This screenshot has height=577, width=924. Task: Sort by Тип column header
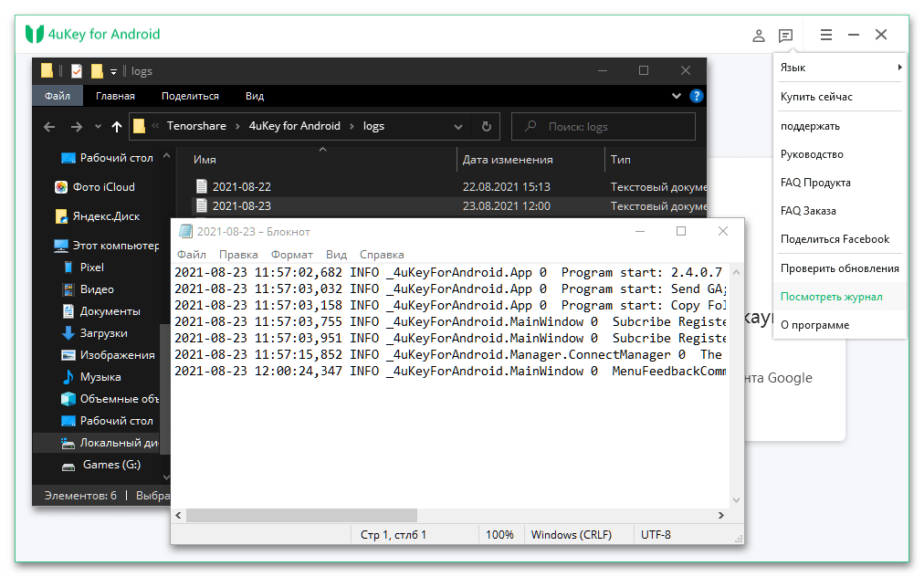pyautogui.click(x=621, y=160)
